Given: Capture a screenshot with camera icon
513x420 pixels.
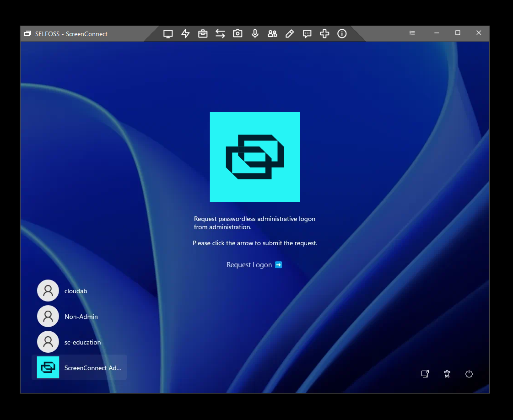Looking at the screenshot, I should pyautogui.click(x=238, y=33).
